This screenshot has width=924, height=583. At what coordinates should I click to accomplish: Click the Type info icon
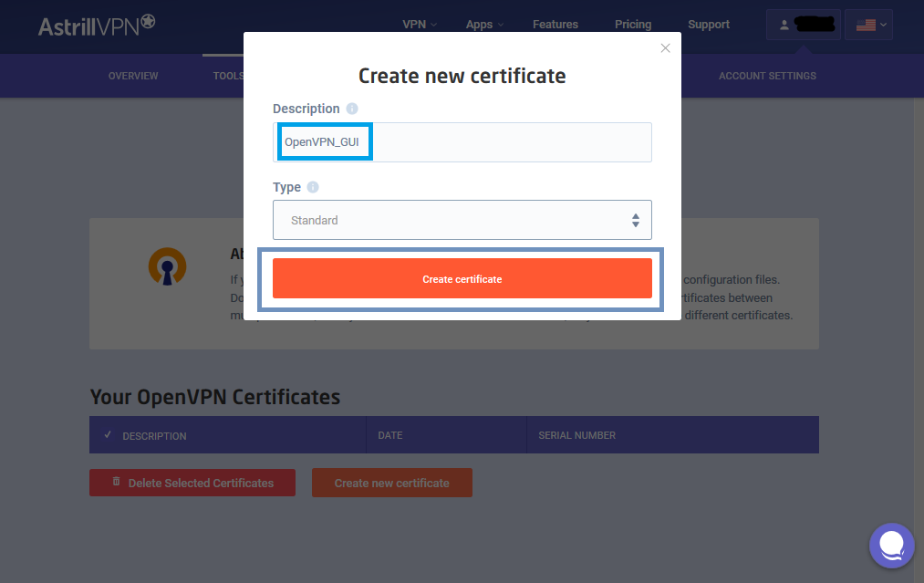point(313,187)
